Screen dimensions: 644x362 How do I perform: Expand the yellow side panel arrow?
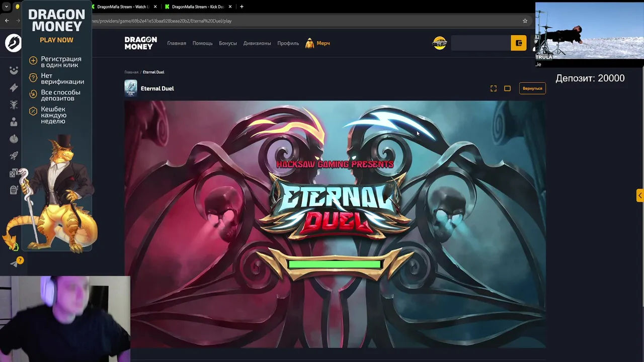pos(639,196)
